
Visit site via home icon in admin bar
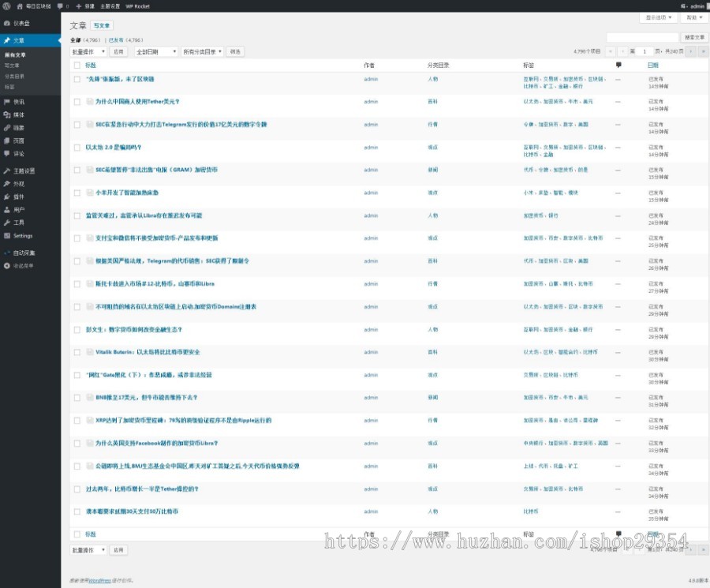(20, 6)
